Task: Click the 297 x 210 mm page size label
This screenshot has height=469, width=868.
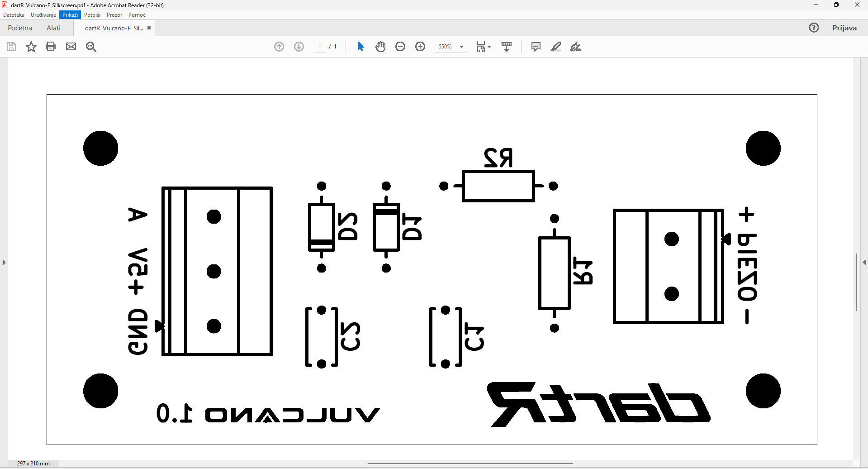Action: [33, 464]
